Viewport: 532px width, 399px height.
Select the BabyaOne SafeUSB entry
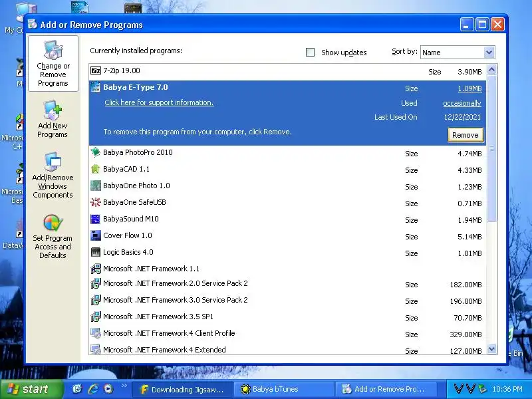pyautogui.click(x=287, y=203)
